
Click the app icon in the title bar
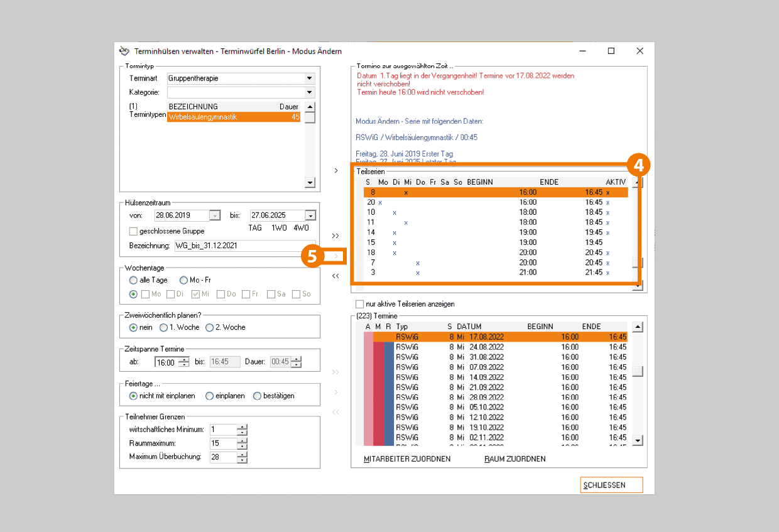coord(124,51)
